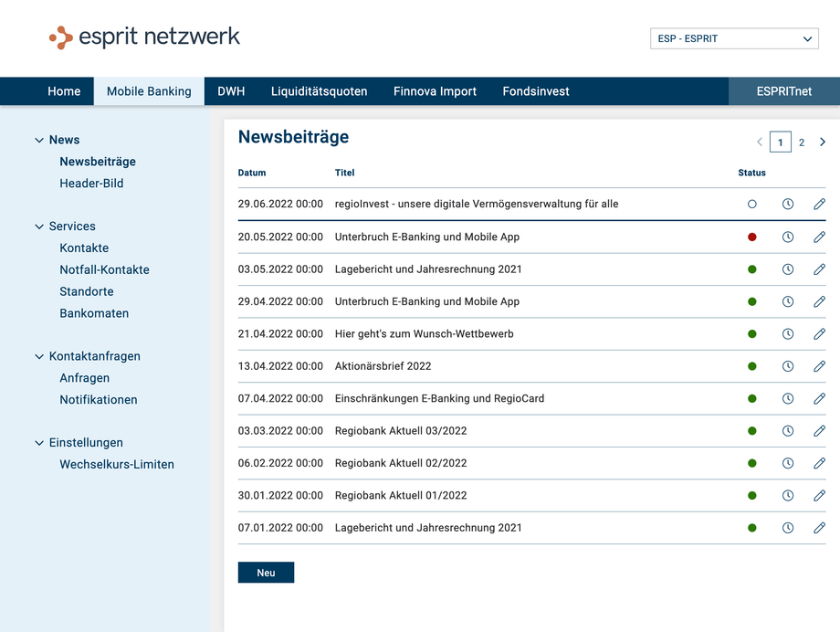
Task: Open the Liquiditätsquoten menu item
Action: pyautogui.click(x=319, y=91)
